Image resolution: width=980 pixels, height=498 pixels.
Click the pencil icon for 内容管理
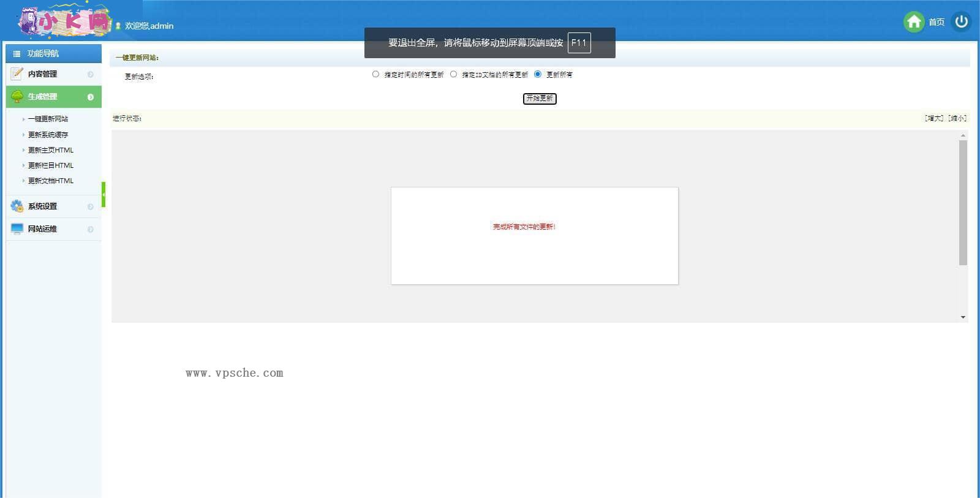[x=17, y=74]
